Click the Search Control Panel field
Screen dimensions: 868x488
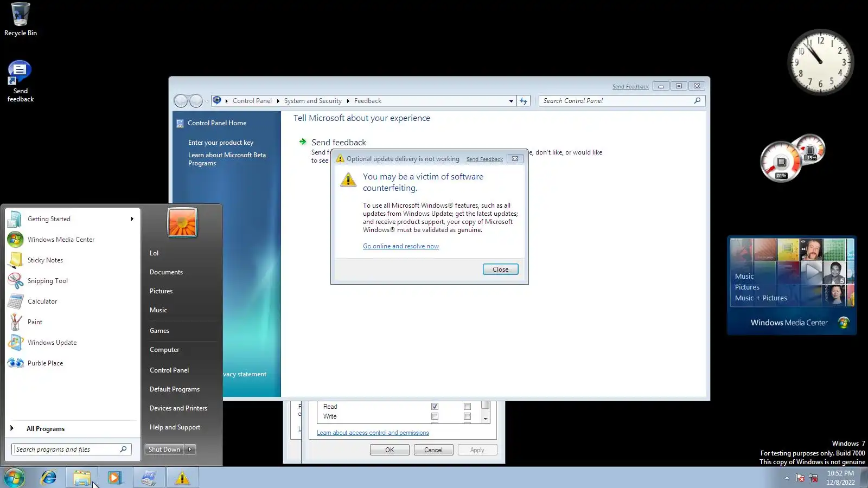[x=622, y=101]
